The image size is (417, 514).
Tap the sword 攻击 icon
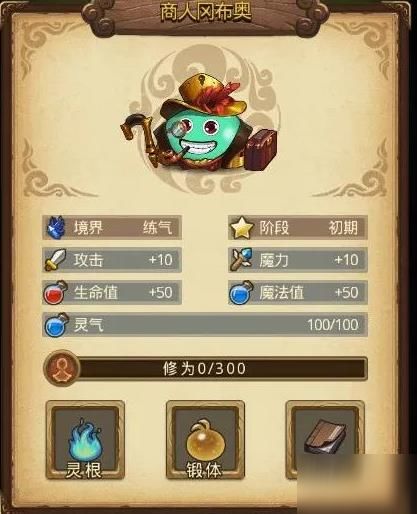56,260
